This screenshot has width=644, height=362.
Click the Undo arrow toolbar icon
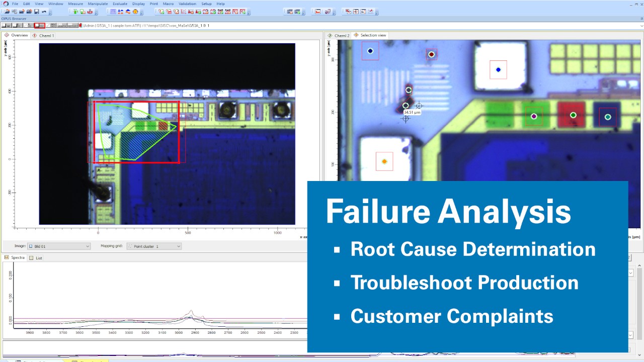pos(44,12)
